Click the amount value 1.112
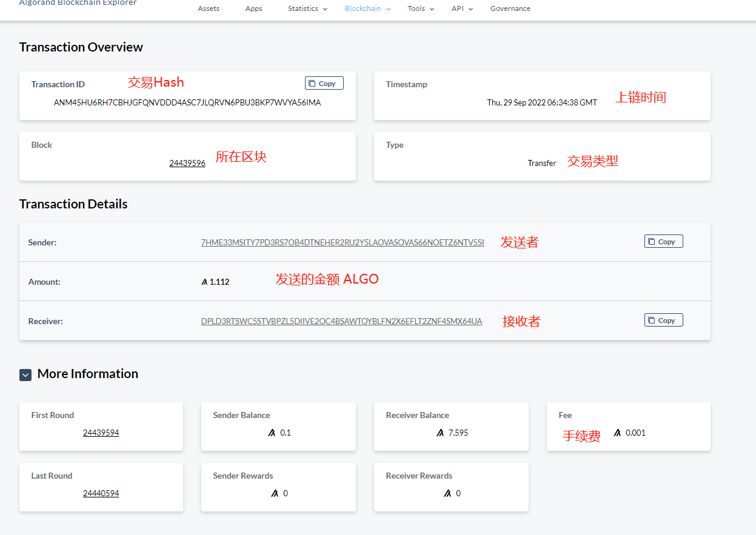Viewport: 756px width, 535px height. (x=219, y=282)
